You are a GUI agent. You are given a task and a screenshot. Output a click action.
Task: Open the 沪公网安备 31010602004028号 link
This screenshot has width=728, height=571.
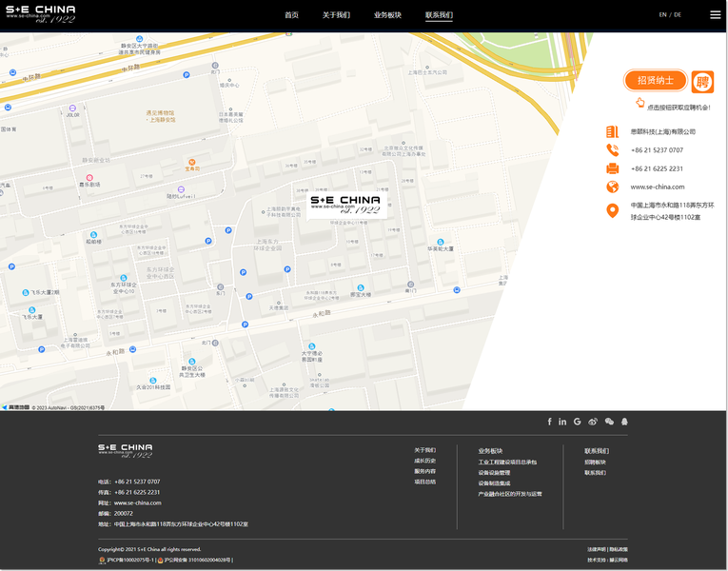(x=197, y=561)
